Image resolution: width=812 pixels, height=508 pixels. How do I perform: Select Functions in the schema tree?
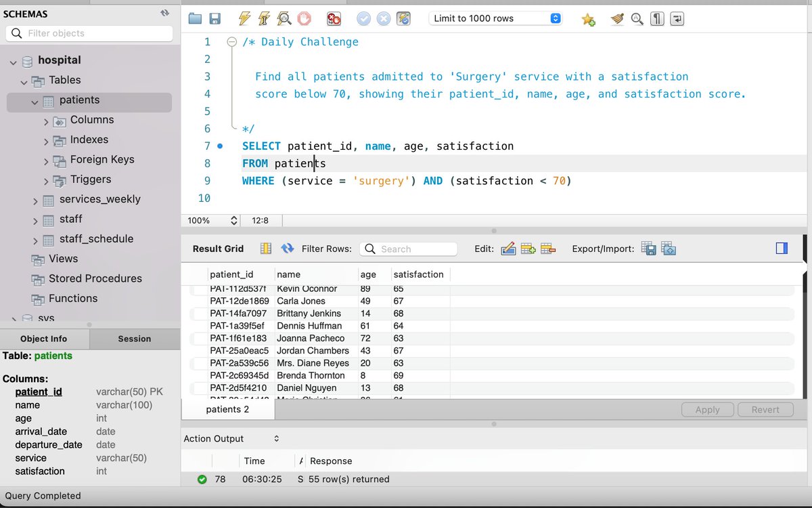point(72,298)
